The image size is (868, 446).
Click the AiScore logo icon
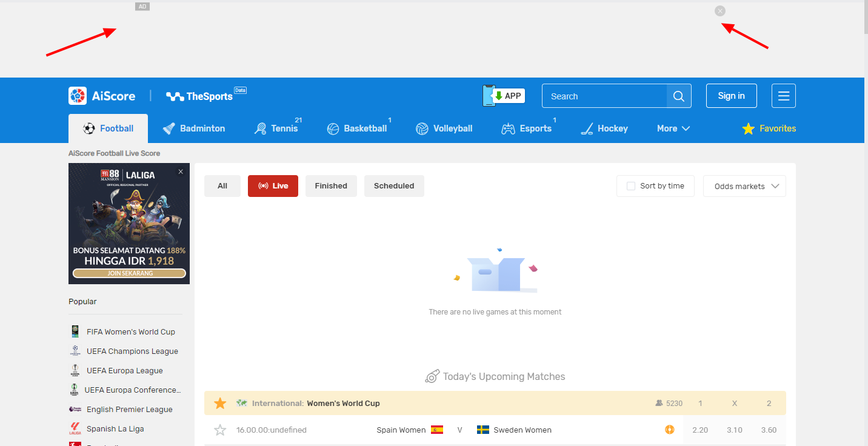(78, 96)
